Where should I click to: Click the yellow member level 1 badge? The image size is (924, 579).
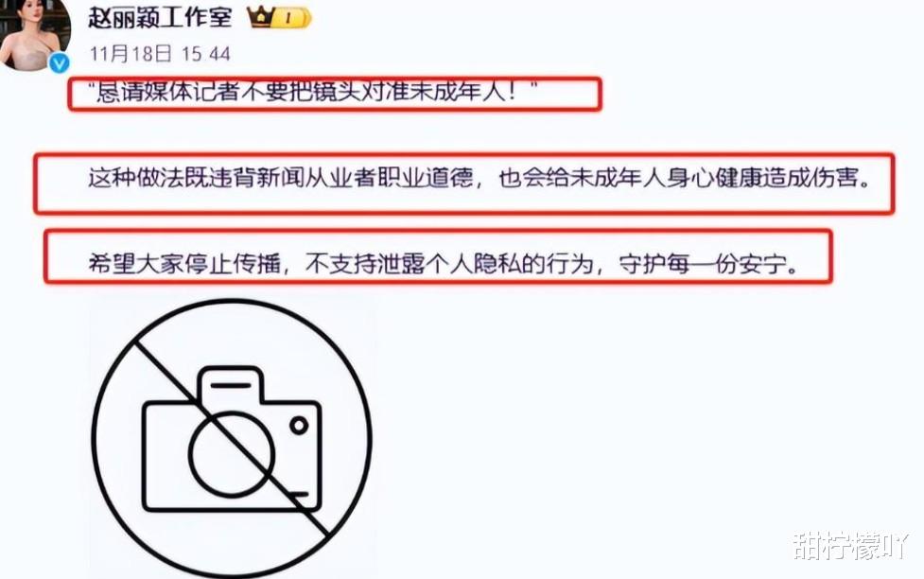coord(291,18)
